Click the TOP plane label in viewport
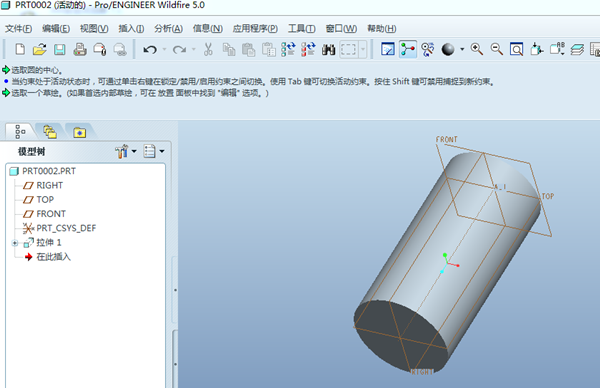 (x=548, y=196)
